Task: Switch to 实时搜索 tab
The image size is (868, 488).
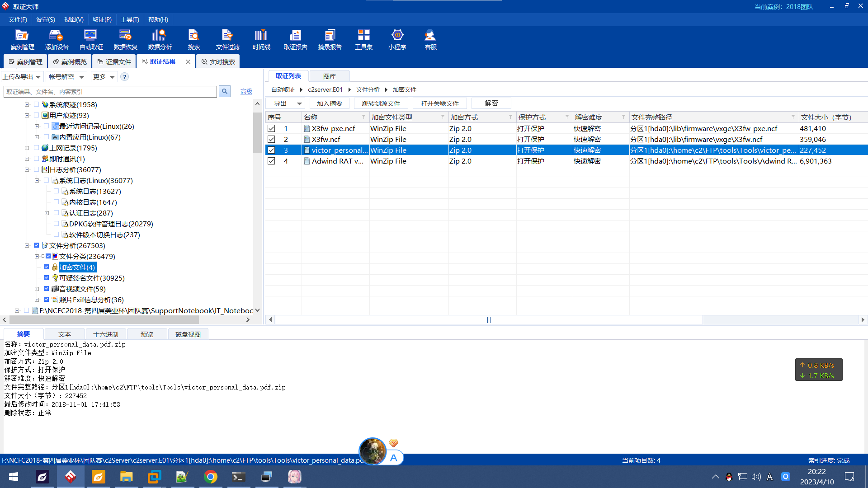Action: click(x=218, y=61)
